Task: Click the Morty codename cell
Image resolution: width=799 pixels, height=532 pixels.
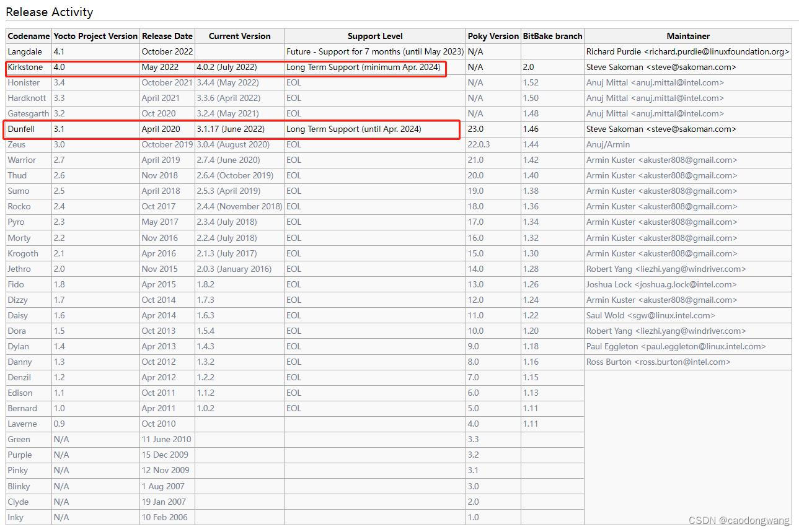Action: (x=29, y=238)
